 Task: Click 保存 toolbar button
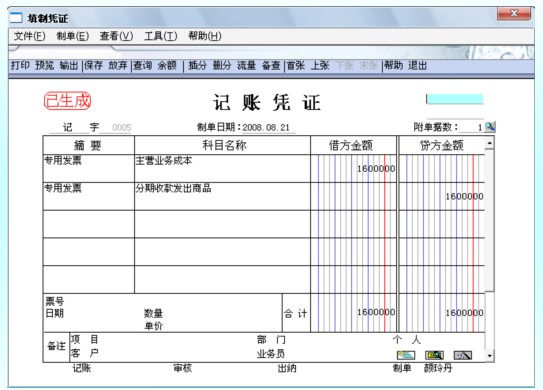(94, 65)
